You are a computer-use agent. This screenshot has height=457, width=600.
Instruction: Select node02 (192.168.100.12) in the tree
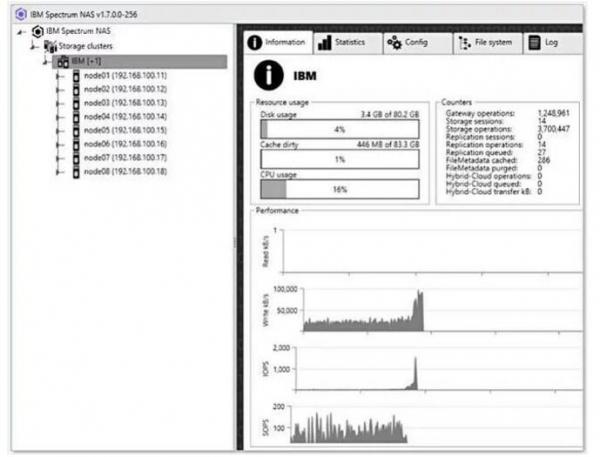click(125, 89)
